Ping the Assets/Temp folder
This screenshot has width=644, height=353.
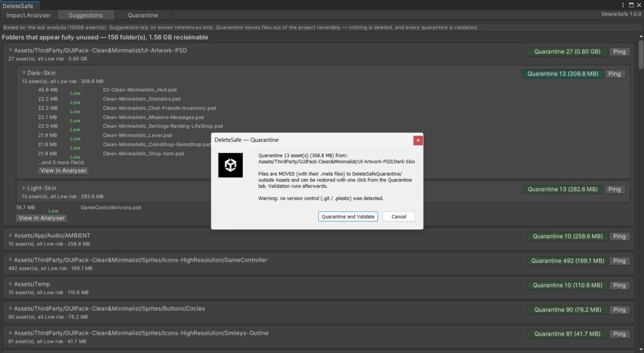[619, 285]
